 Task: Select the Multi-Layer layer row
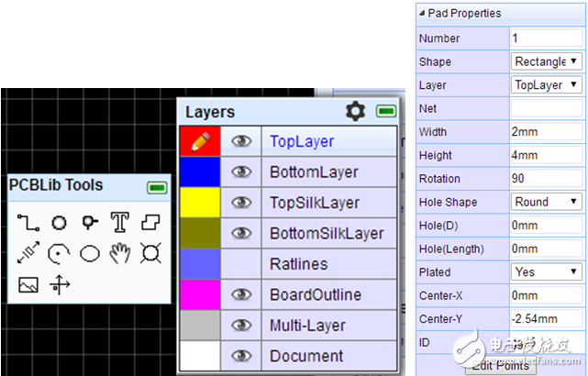(x=305, y=325)
